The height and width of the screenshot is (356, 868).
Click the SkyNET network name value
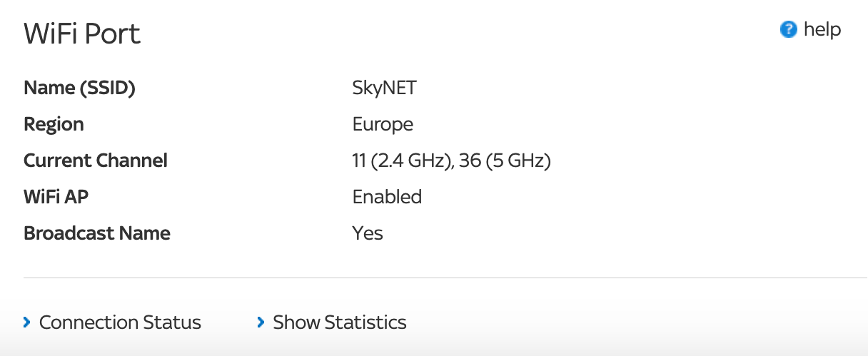click(384, 88)
